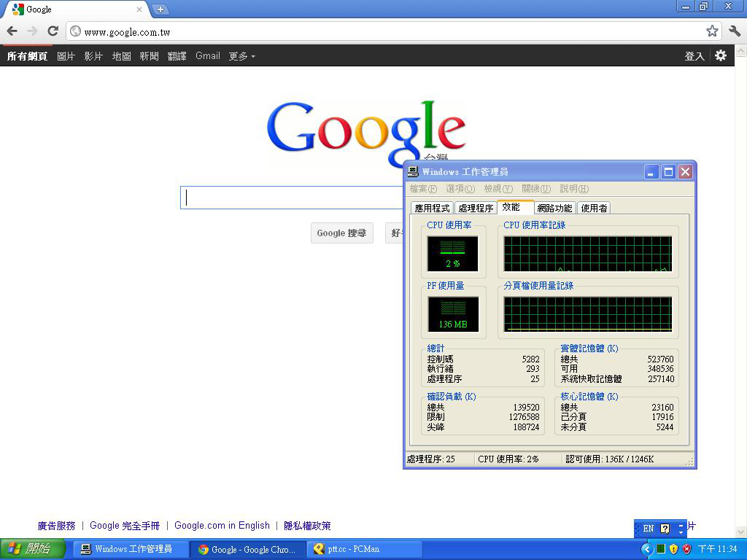Open the 關機(U) menu in Task Manager

[x=536, y=189]
